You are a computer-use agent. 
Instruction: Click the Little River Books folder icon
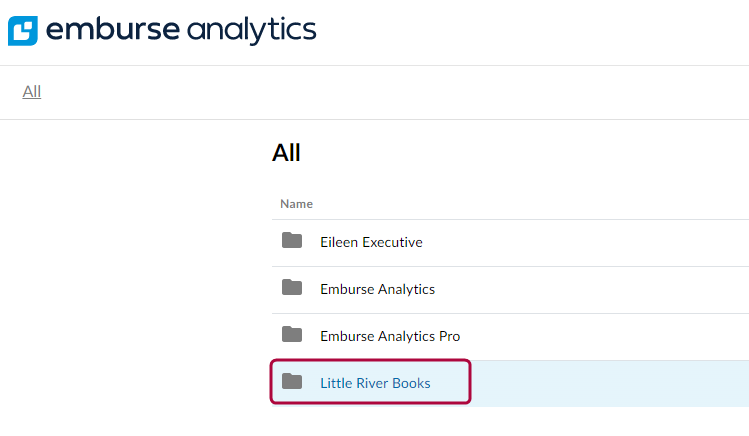point(292,381)
